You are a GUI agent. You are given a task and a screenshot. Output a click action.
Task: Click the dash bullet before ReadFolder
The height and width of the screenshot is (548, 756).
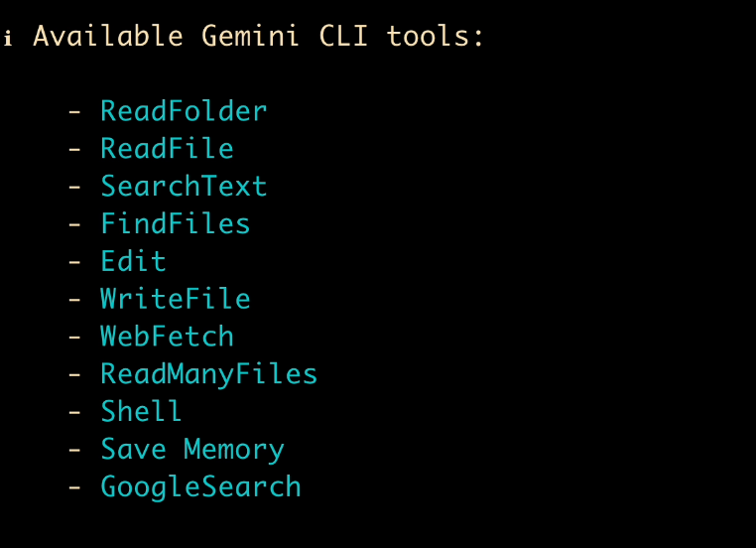[x=74, y=111]
